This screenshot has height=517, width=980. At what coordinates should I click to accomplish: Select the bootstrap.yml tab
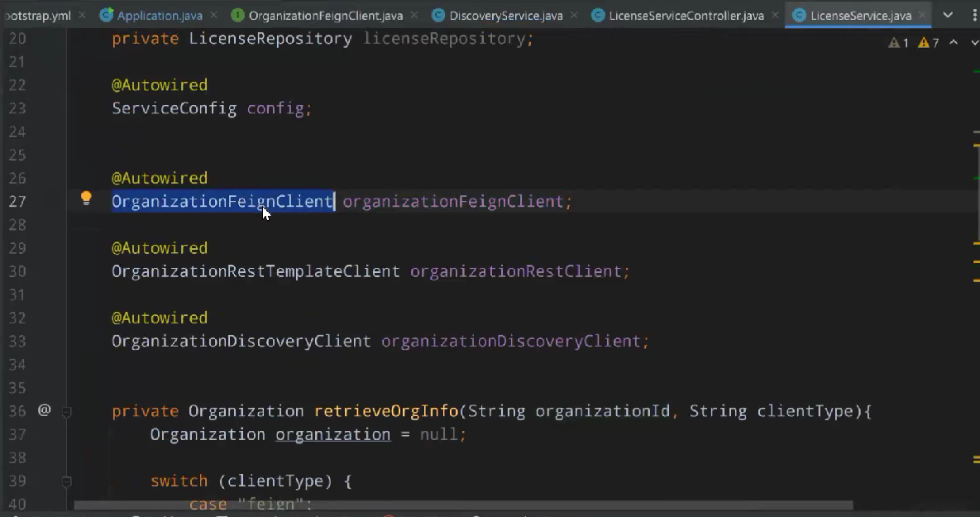tap(37, 16)
